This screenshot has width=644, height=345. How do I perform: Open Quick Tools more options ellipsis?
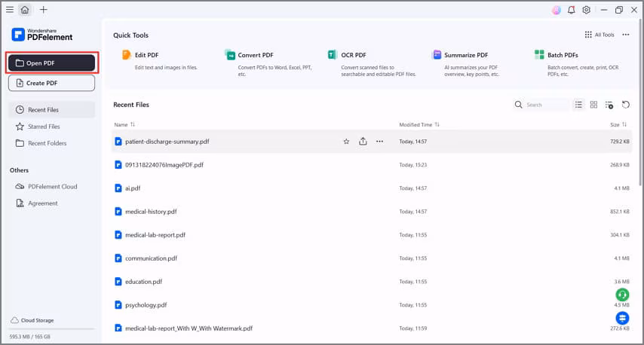(625, 35)
